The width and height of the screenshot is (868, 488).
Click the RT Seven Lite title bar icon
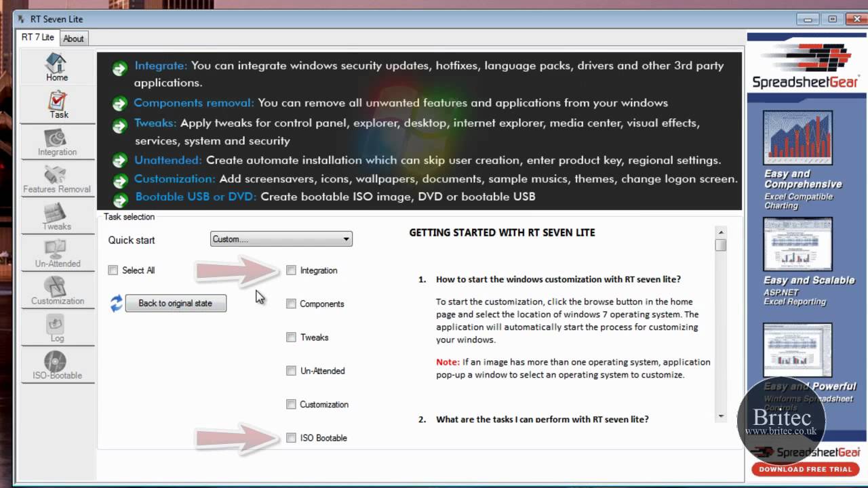(21, 19)
